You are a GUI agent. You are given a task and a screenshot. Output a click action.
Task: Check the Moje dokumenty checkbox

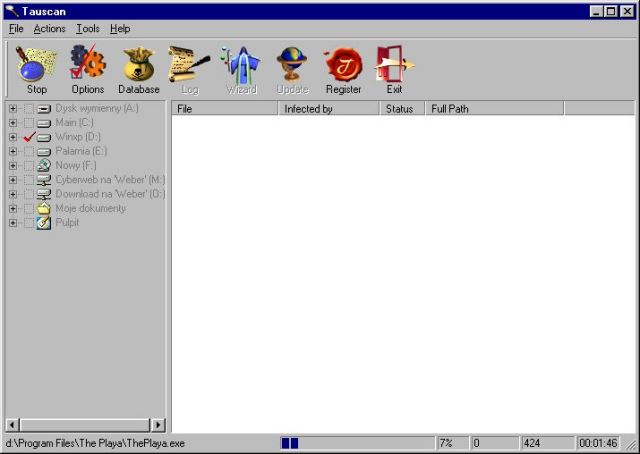(x=29, y=209)
